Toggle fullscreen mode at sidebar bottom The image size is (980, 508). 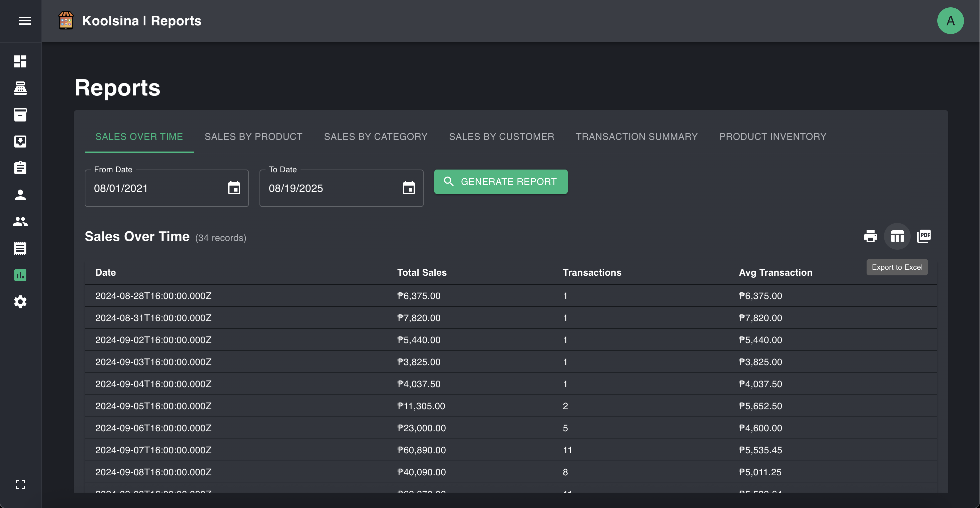[x=20, y=484]
